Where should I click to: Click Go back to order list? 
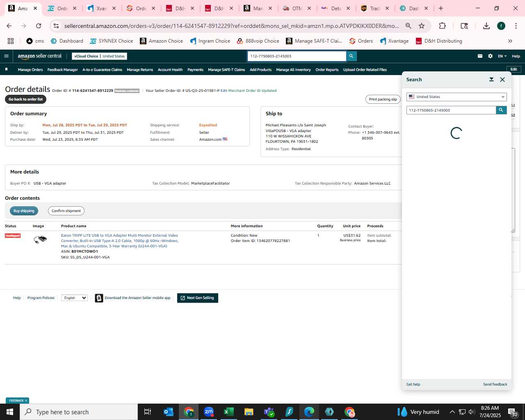pyautogui.click(x=25, y=99)
